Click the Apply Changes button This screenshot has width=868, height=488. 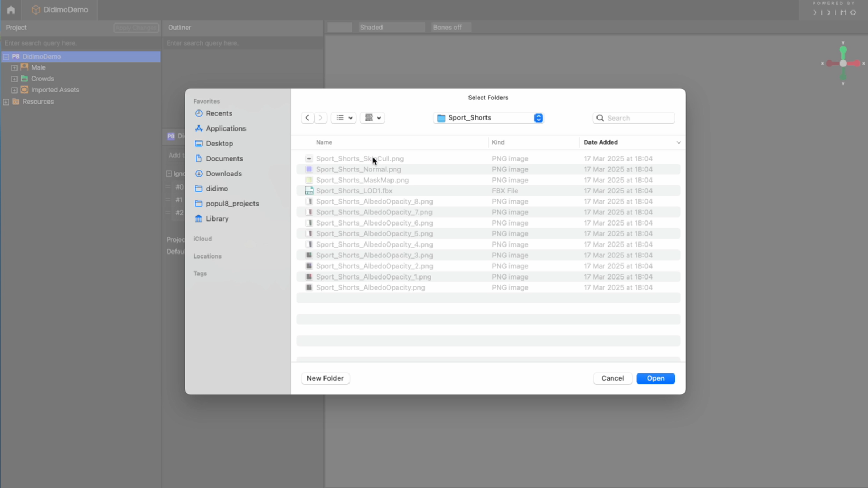click(136, 28)
